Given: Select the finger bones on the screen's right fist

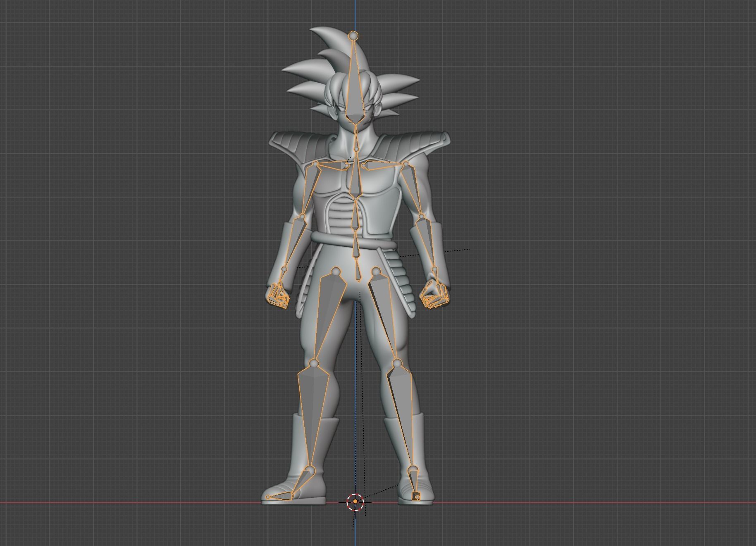Looking at the screenshot, I should 435,295.
